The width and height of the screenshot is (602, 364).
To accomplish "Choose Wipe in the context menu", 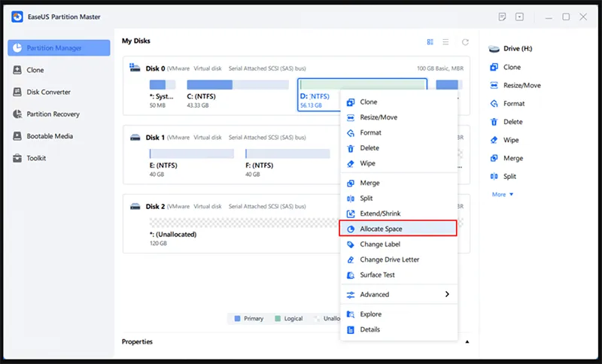I will (399, 163).
